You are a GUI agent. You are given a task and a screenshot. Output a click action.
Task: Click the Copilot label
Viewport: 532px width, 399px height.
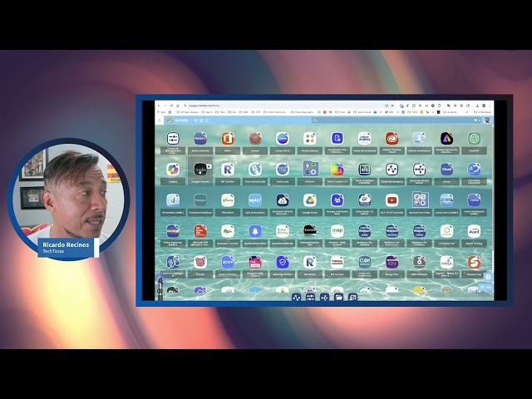pyautogui.click(x=173, y=181)
